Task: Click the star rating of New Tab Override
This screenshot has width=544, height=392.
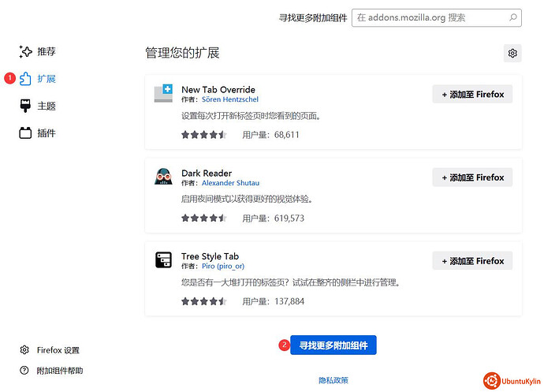Action: click(203, 135)
